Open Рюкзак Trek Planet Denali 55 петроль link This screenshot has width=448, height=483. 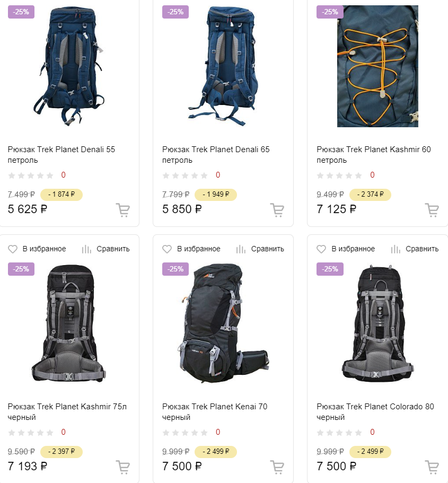click(62, 155)
